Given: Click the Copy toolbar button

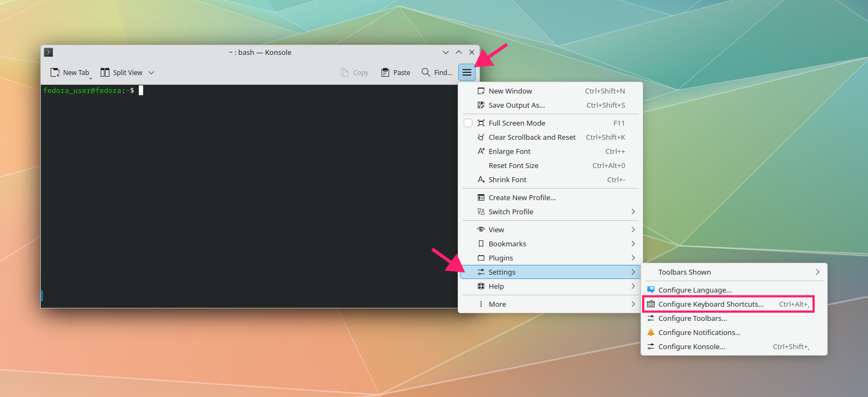Looking at the screenshot, I should [354, 72].
